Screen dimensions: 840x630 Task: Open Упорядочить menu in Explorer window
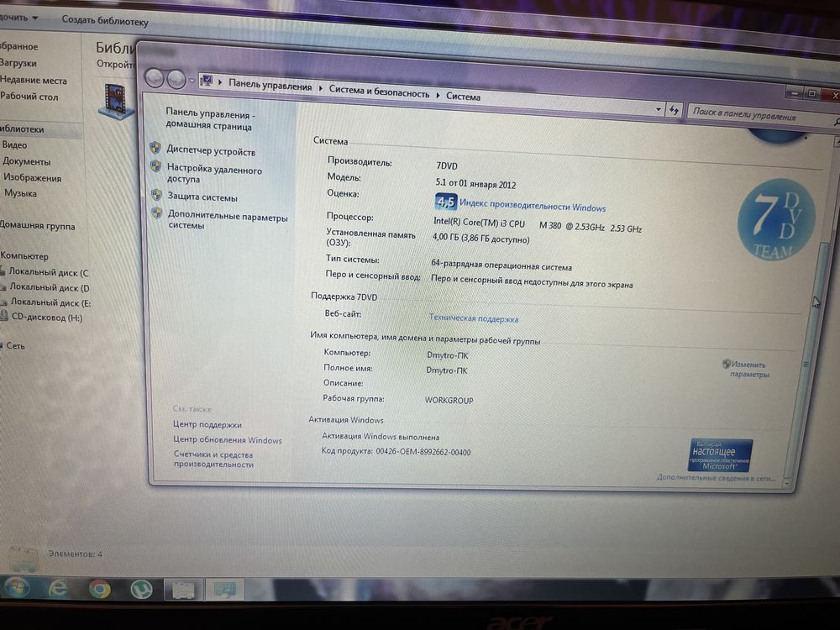click(x=18, y=18)
